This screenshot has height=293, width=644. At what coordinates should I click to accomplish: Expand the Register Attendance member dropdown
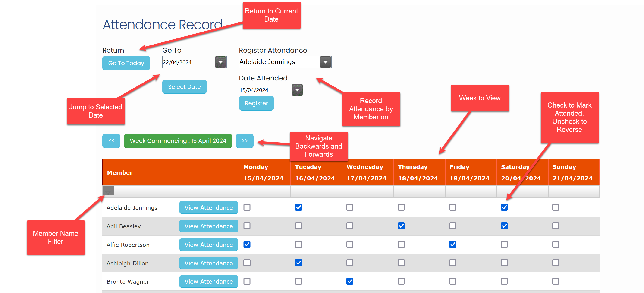[x=325, y=62]
